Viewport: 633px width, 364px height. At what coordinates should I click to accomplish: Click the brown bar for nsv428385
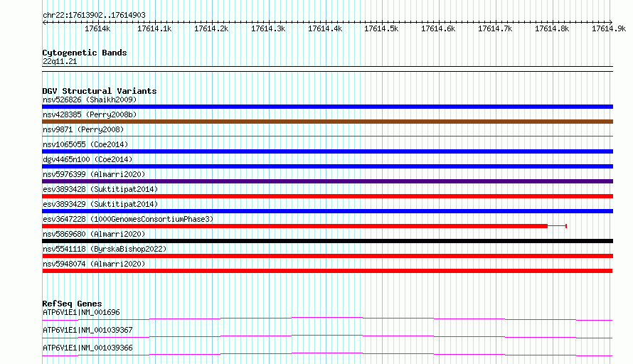point(327,122)
